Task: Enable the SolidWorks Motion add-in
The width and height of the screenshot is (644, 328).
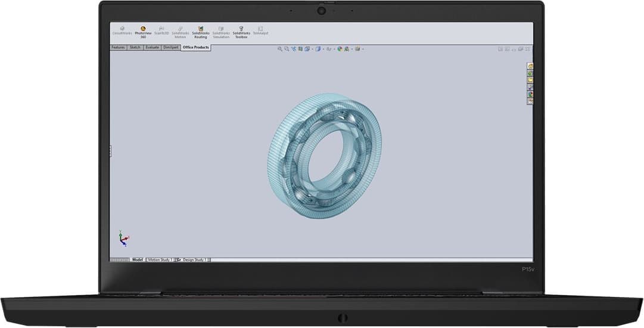Action: tap(181, 32)
